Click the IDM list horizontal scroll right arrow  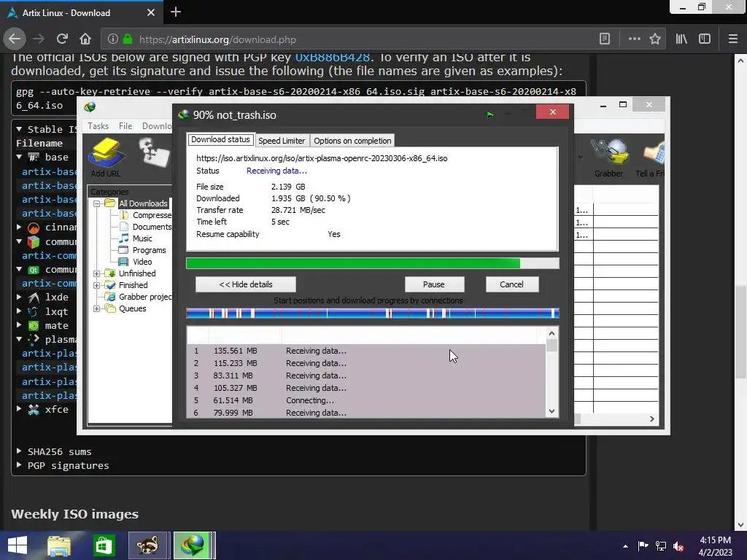coord(651,419)
